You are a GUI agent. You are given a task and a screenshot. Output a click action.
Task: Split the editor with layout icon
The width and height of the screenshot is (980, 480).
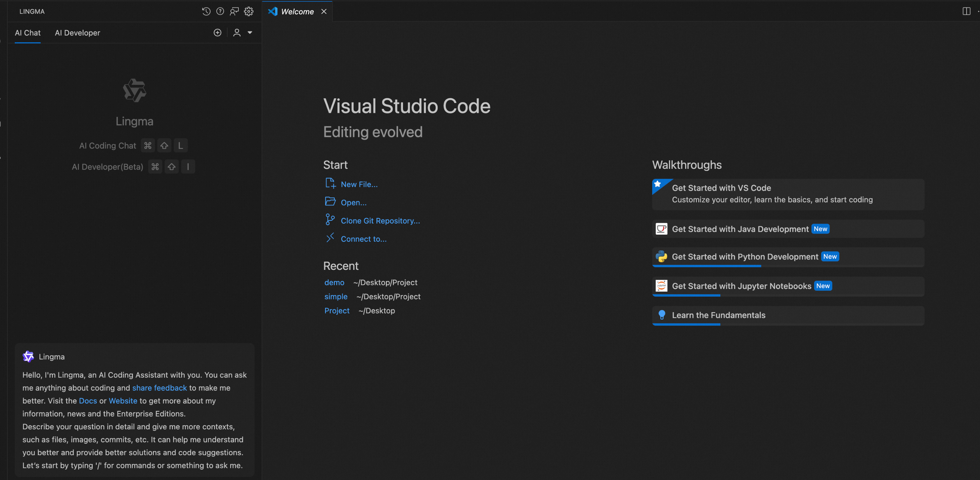[966, 11]
